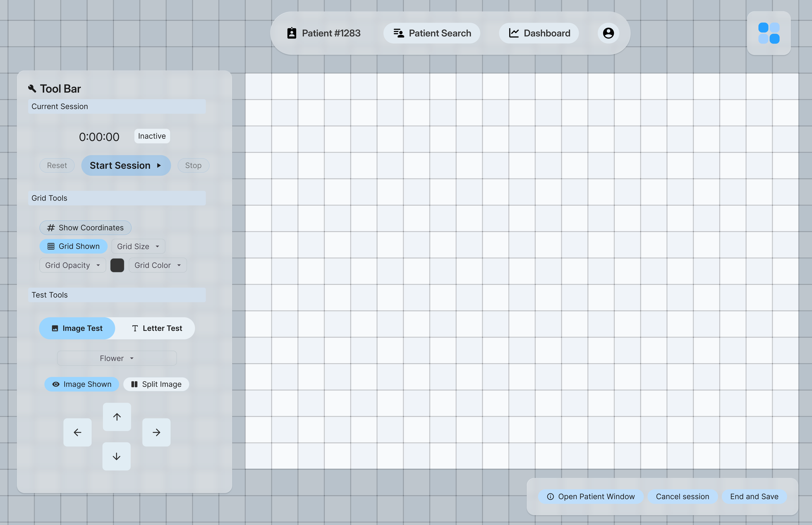Viewport: 812px width, 525px height.
Task: Toggle the Split Image option
Action: click(156, 384)
